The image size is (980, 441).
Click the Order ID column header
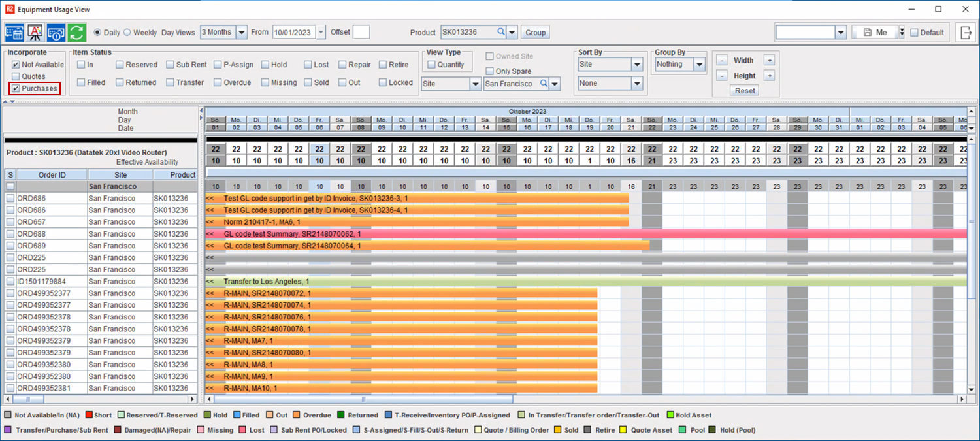(x=52, y=175)
